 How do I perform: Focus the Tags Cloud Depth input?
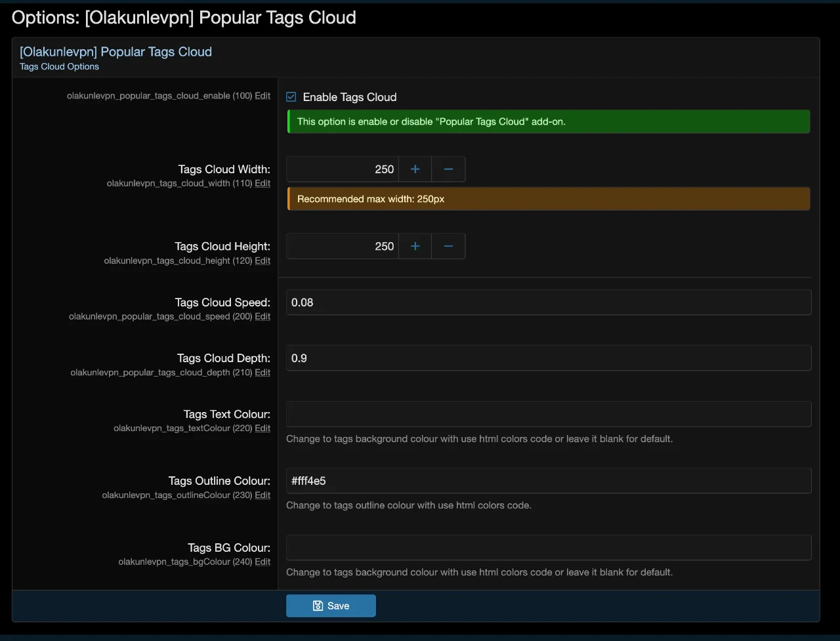coord(549,358)
